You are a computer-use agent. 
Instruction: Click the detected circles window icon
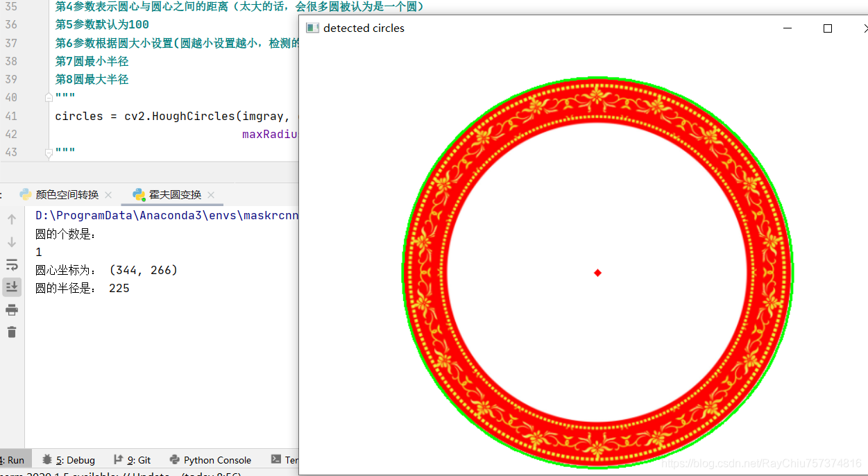[x=312, y=28]
